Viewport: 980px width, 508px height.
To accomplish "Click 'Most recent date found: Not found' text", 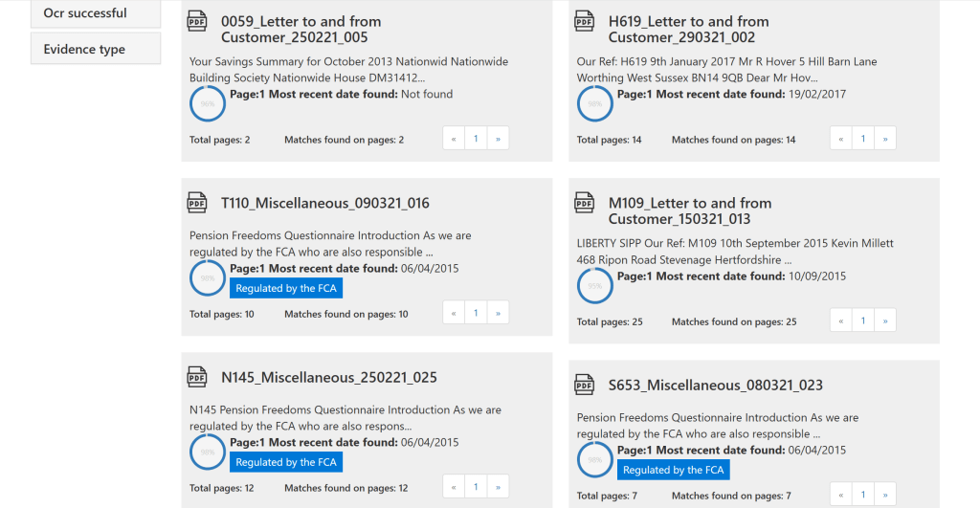I will pyautogui.click(x=361, y=95).
